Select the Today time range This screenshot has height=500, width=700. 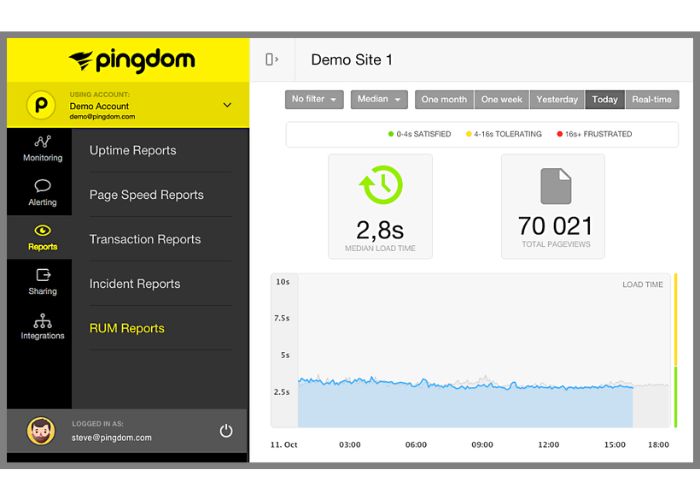click(605, 100)
